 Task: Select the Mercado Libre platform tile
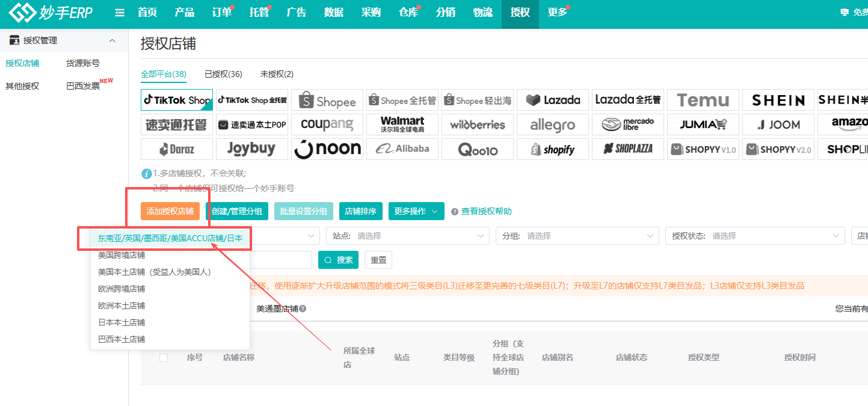(x=628, y=125)
